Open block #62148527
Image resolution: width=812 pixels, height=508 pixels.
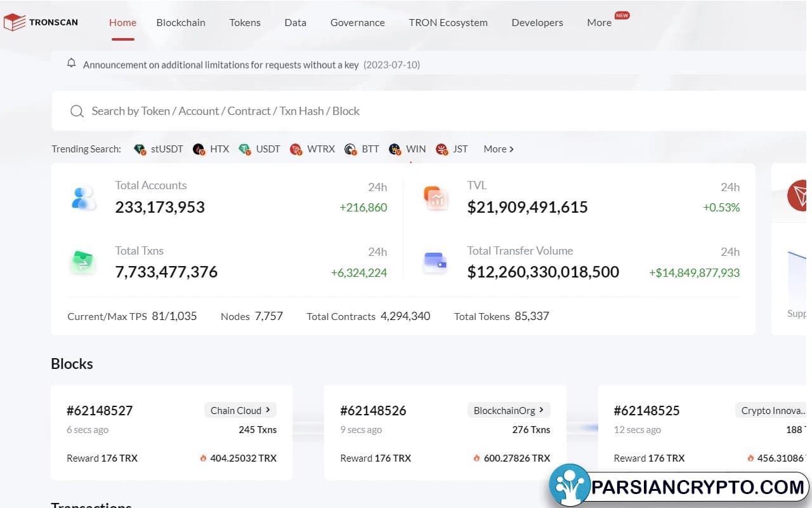[100, 410]
